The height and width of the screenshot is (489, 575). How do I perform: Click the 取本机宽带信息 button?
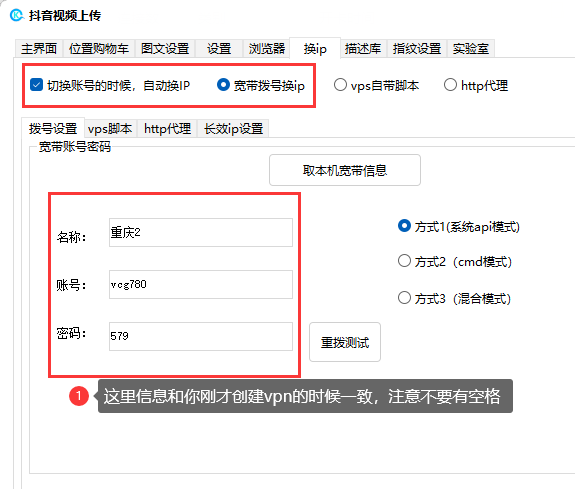pyautogui.click(x=345, y=170)
